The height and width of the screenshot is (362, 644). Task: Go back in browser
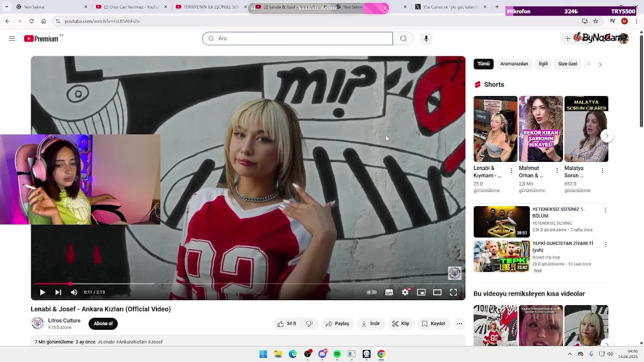click(x=7, y=21)
